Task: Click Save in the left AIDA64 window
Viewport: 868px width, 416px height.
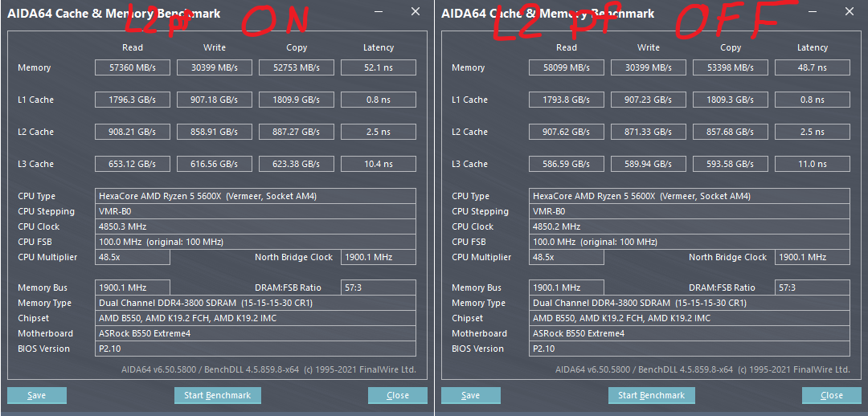Action: [x=37, y=395]
